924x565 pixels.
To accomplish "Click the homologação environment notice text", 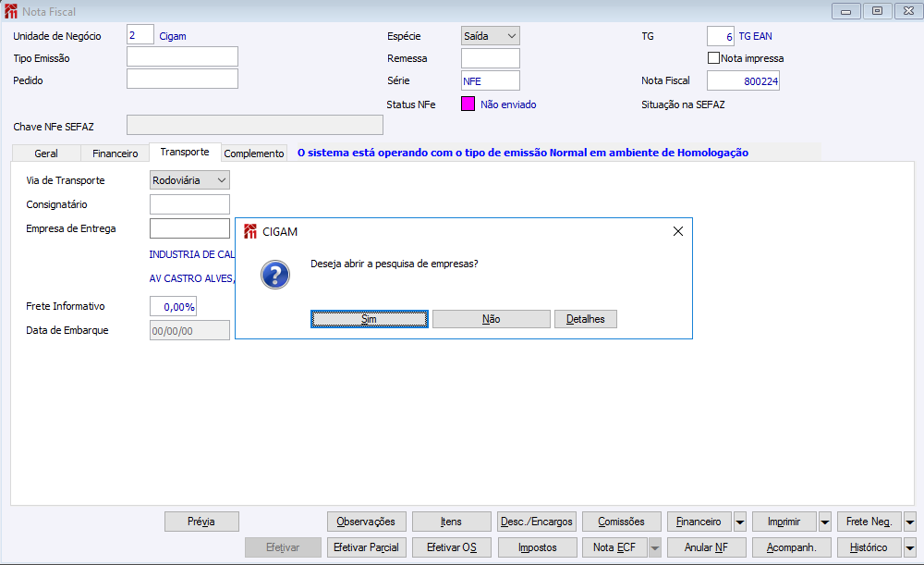I will (523, 153).
